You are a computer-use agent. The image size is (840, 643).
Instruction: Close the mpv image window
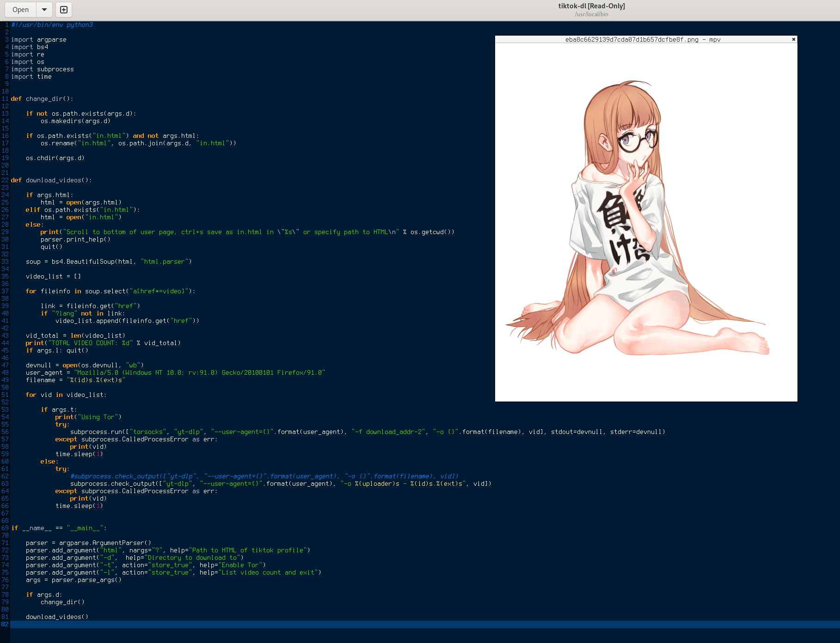(793, 39)
